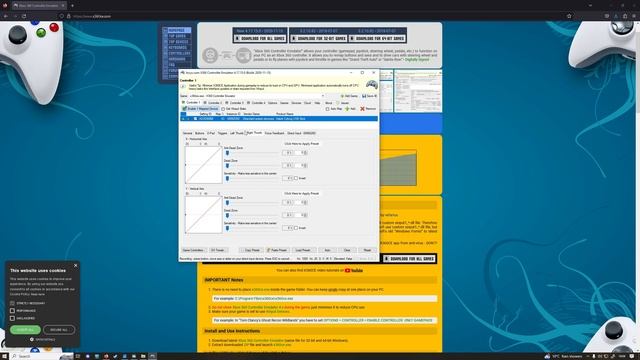
Task: Click Vertical Axis Anti-Dead Zone value stepper
Action: (306, 202)
